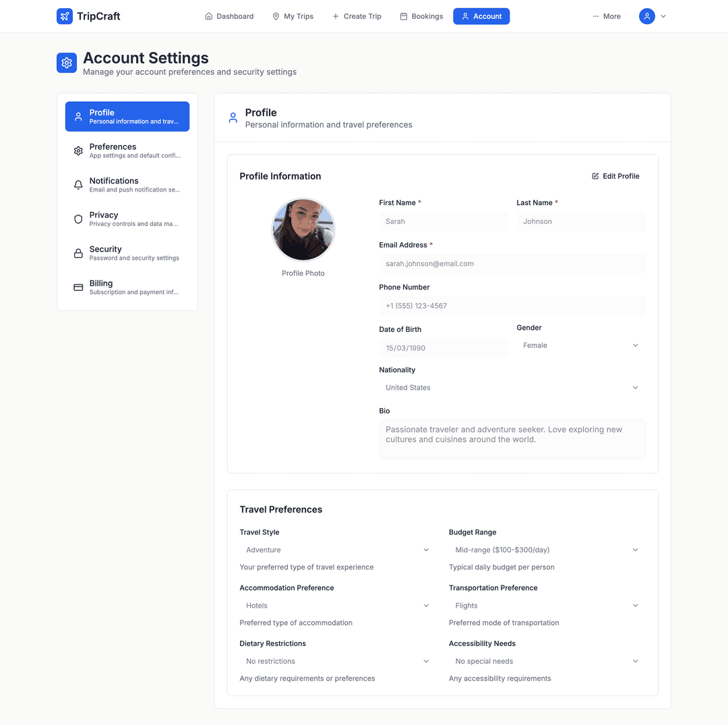
Task: Open the Accessibility Needs dropdown
Action: (547, 662)
